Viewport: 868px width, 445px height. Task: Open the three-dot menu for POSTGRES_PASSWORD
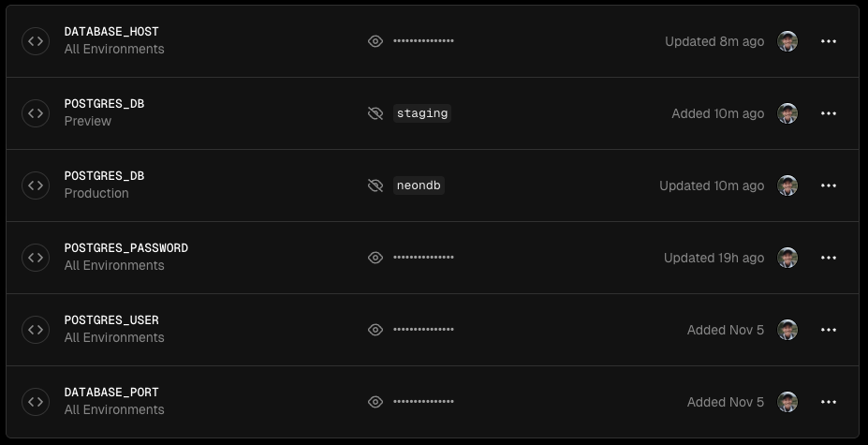click(x=828, y=258)
